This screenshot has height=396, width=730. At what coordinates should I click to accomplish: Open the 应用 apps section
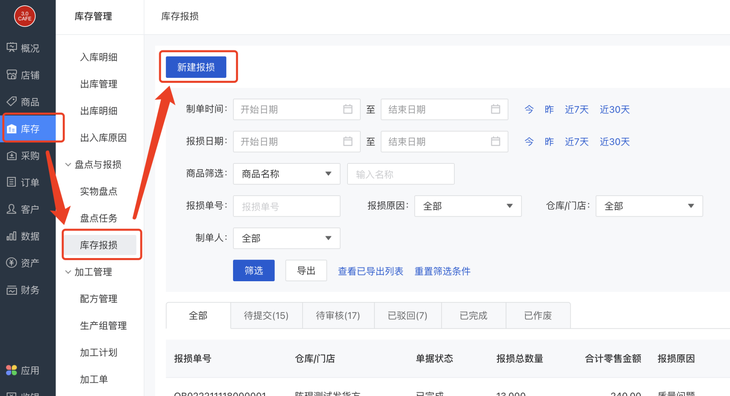coord(23,370)
